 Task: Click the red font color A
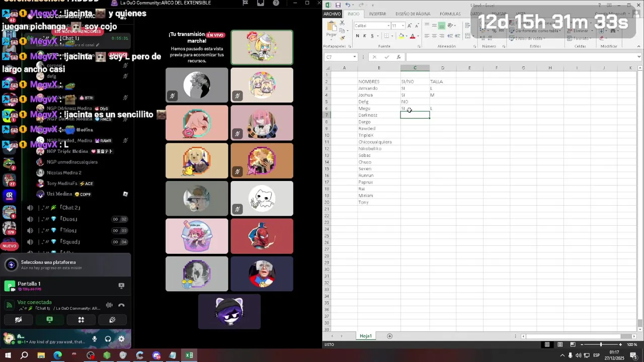coord(413,36)
